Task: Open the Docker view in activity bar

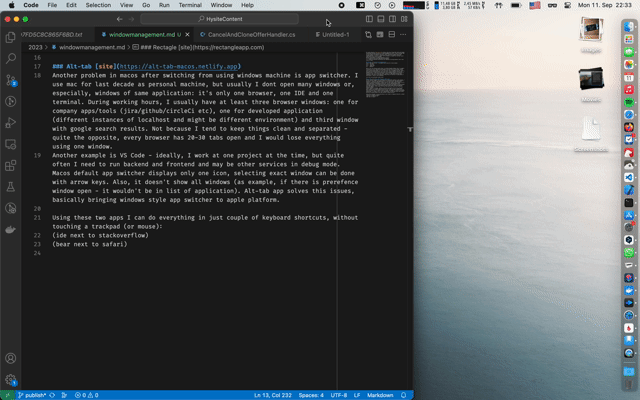Action: click(11, 228)
